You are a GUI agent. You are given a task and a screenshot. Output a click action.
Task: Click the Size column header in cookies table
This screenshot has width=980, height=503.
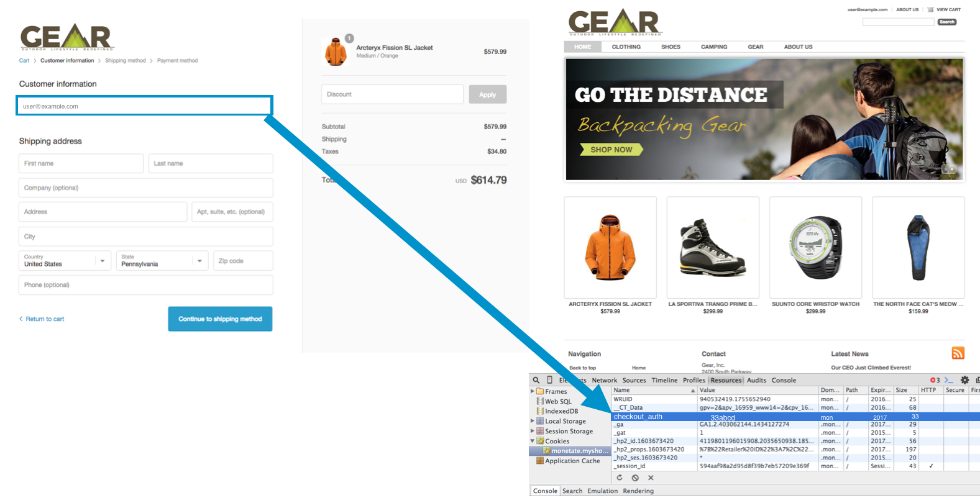tap(906, 390)
